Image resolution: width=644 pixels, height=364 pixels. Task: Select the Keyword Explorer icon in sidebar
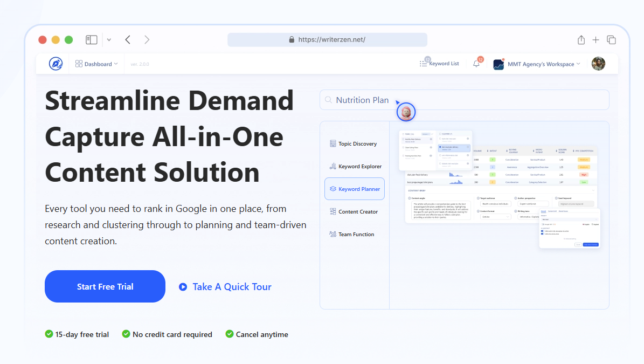click(332, 166)
